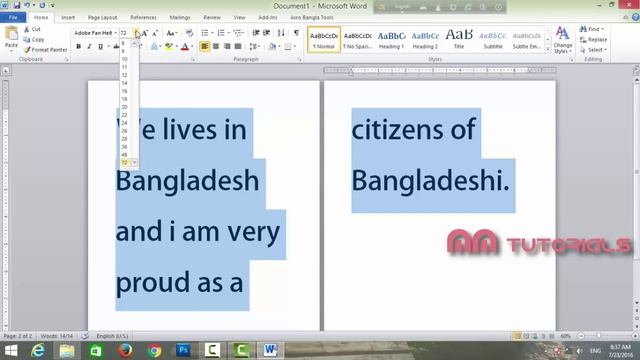Image resolution: width=640 pixels, height=360 pixels.
Task: Switch to the Mailings tab
Action: coord(180,18)
